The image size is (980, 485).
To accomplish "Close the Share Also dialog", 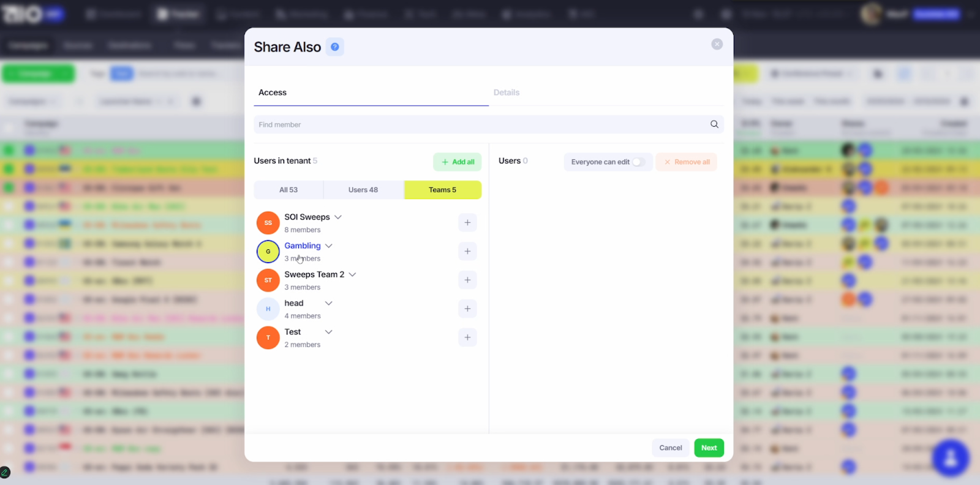I will (717, 44).
